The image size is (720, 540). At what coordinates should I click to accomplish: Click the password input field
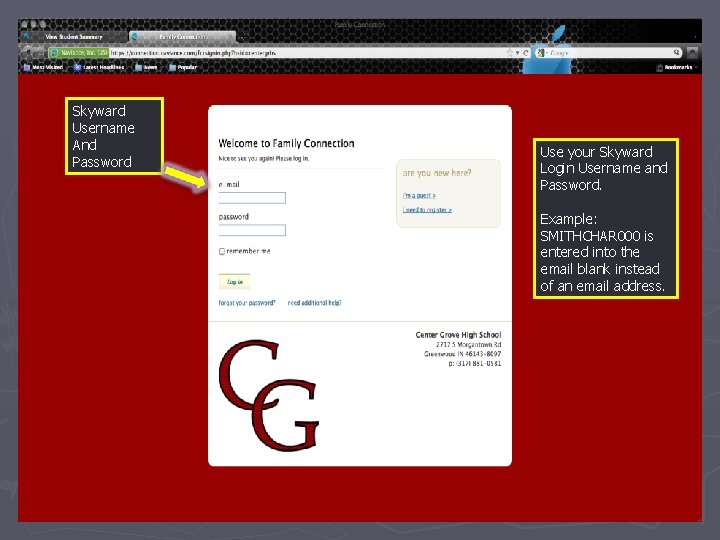(252, 230)
